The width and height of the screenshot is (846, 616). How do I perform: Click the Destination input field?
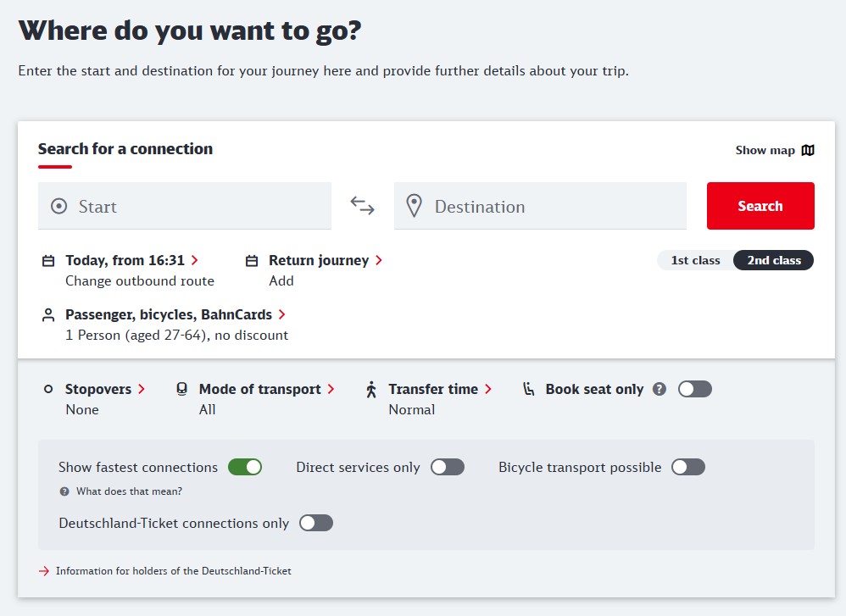(540, 206)
